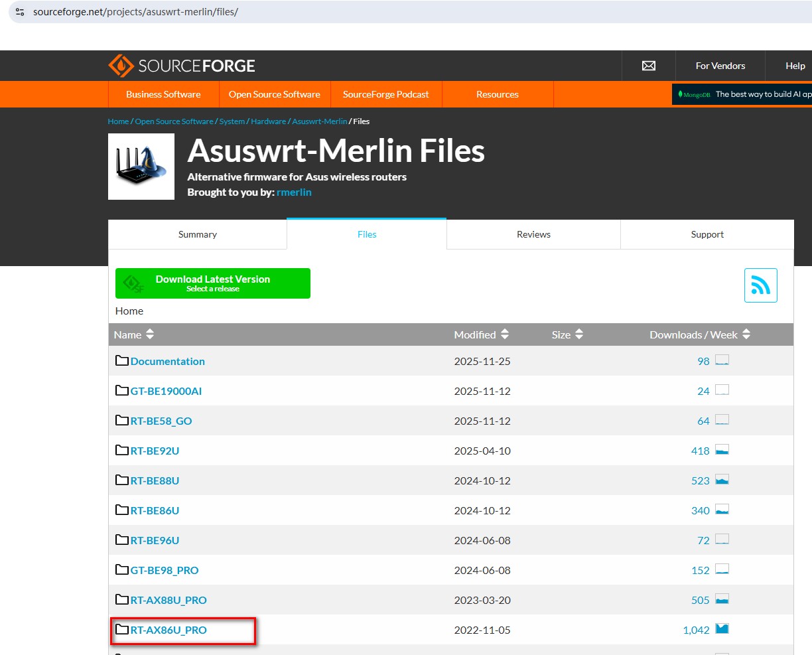
Task: Click the Download Latest Version button
Action: coord(213,283)
